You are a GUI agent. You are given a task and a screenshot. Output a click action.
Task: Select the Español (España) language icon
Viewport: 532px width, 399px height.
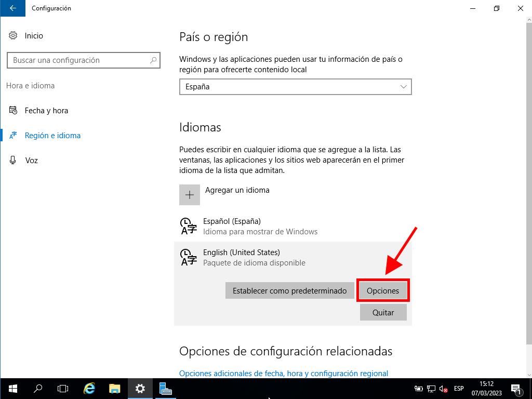pyautogui.click(x=188, y=227)
